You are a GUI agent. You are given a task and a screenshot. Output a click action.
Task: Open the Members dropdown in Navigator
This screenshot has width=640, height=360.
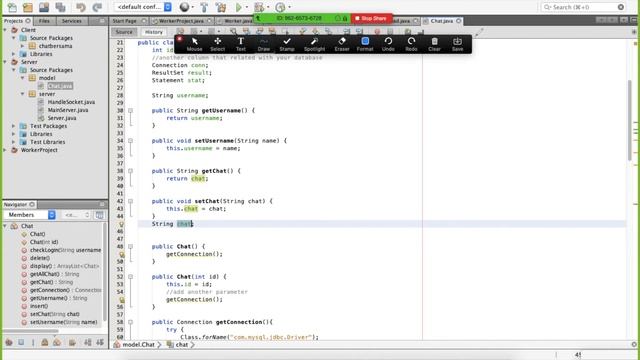(29, 215)
